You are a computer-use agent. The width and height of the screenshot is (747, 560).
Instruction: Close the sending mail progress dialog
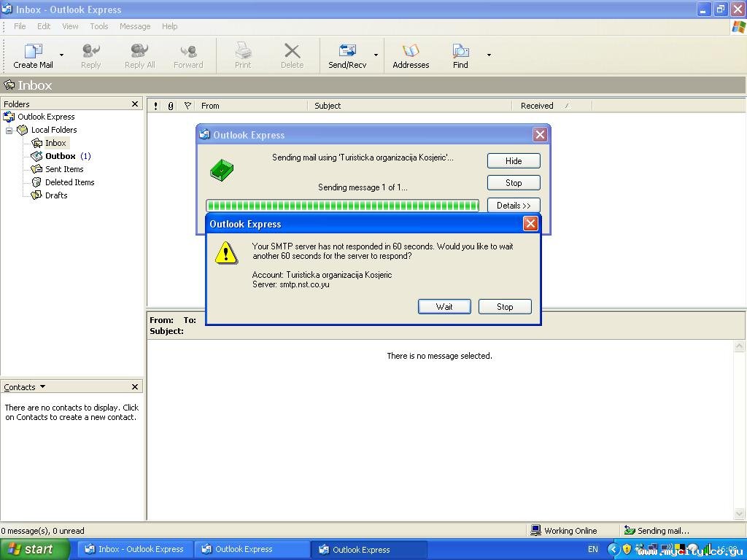pyautogui.click(x=540, y=135)
